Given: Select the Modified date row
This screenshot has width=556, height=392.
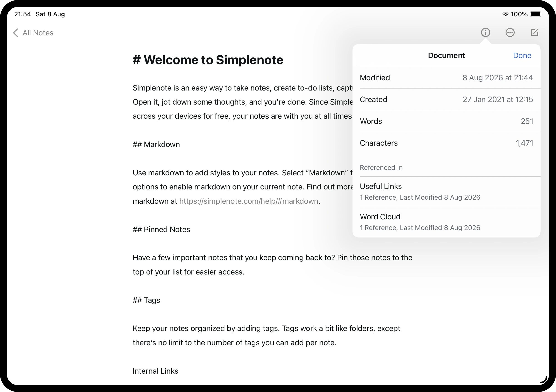Looking at the screenshot, I should (x=446, y=78).
